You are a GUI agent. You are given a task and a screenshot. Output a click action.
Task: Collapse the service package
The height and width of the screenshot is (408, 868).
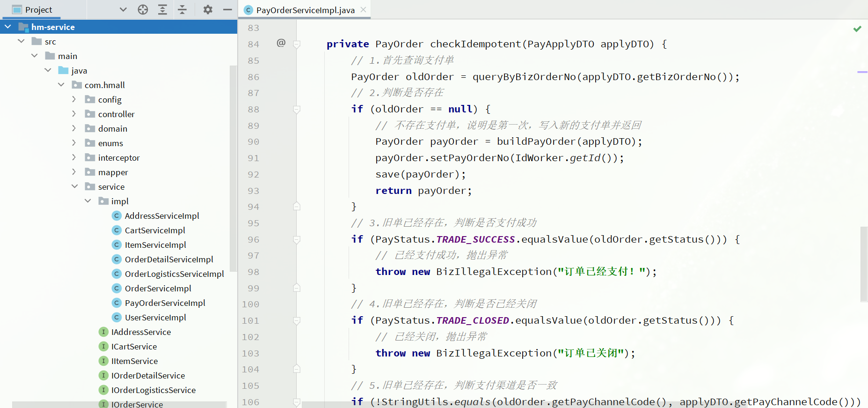[x=74, y=186]
